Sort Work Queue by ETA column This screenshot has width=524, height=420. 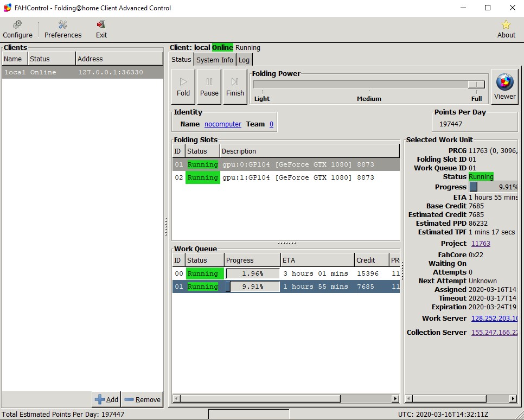pyautogui.click(x=317, y=260)
